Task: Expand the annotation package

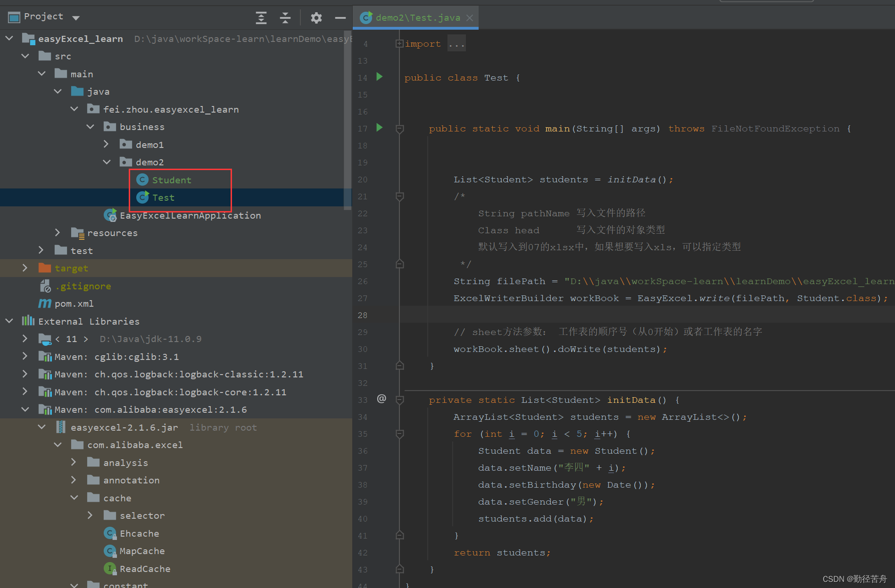Action: pos(74,480)
